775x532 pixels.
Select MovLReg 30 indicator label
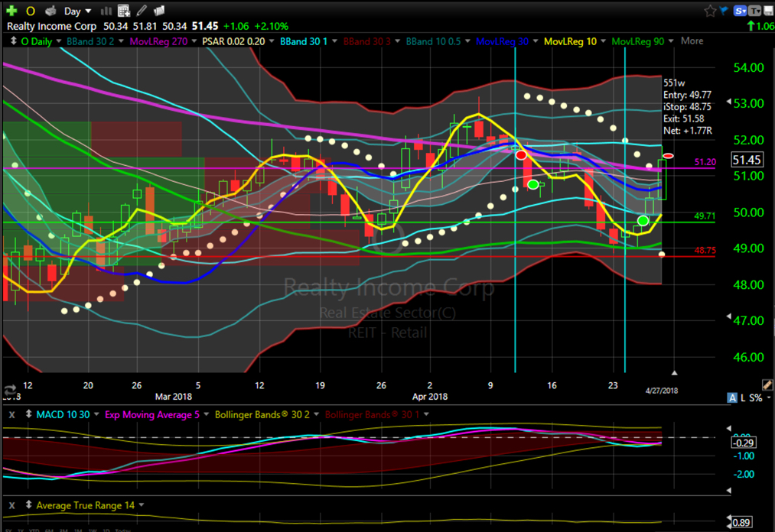[502, 41]
